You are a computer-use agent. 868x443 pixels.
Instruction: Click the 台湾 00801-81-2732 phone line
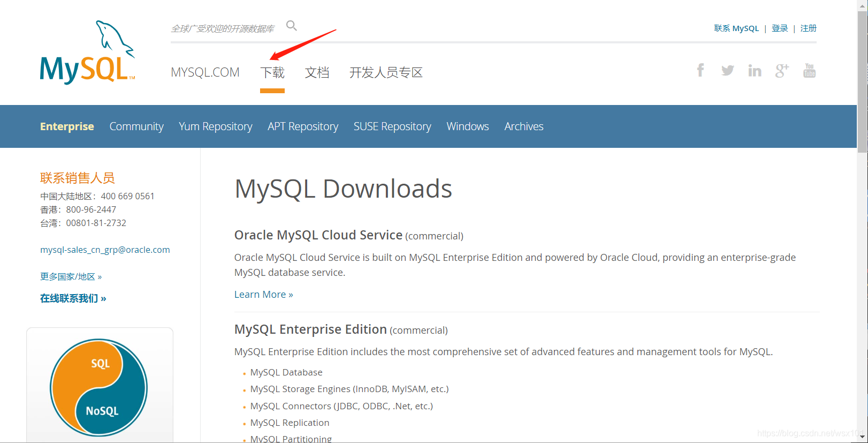(83, 223)
